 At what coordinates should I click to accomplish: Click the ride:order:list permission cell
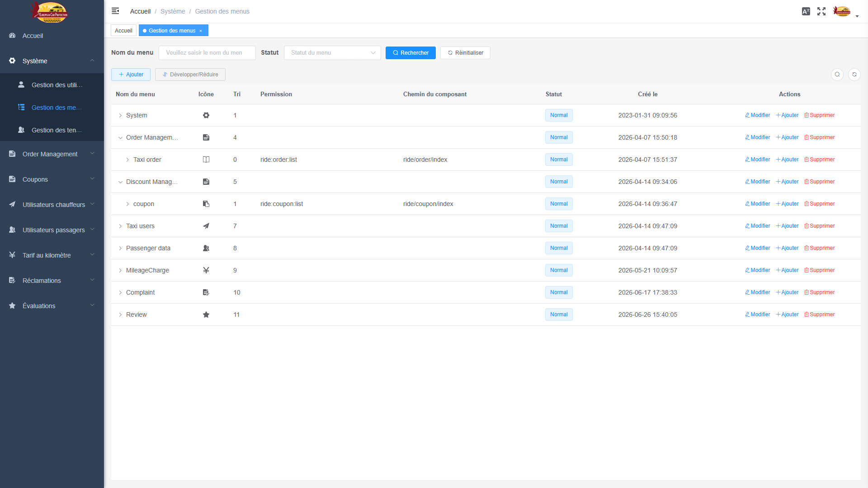click(x=278, y=160)
